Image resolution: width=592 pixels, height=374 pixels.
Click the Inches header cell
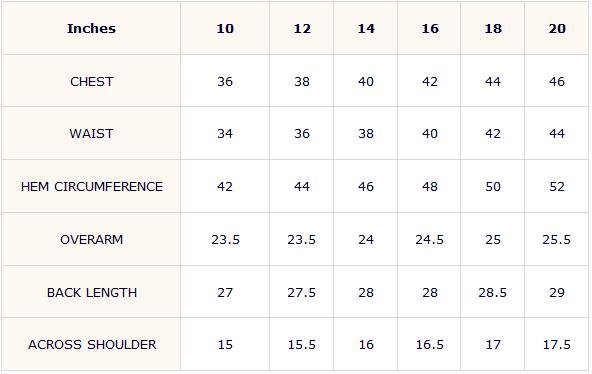[x=91, y=29]
